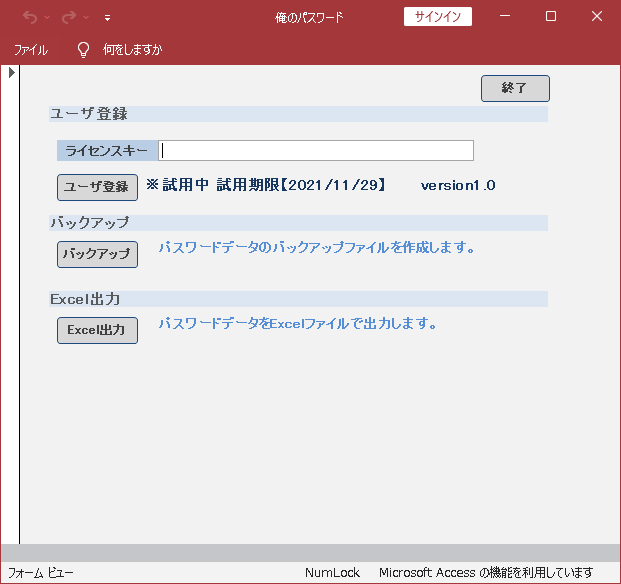Click the 終了 button
Image resolution: width=621 pixels, height=584 pixels.
pyautogui.click(x=515, y=88)
